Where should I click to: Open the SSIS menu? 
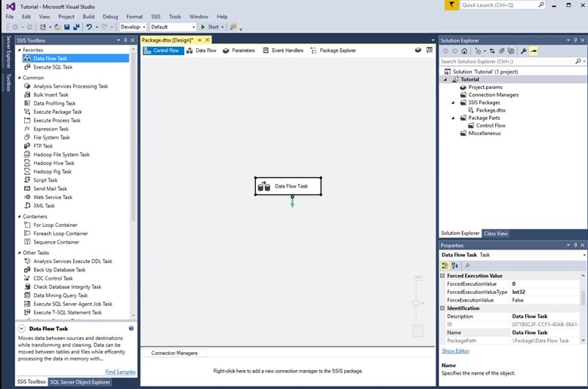pyautogui.click(x=156, y=17)
